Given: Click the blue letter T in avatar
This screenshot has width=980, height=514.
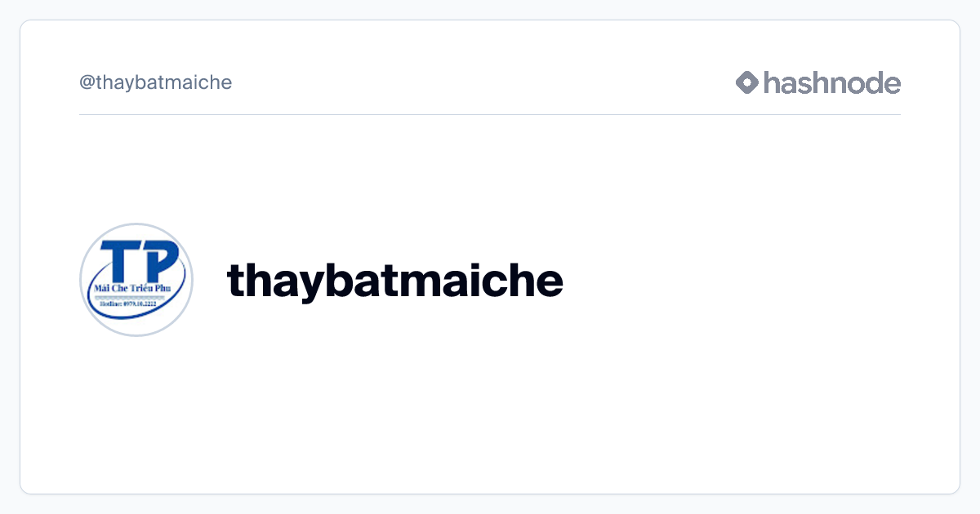Looking at the screenshot, I should pos(123,259).
